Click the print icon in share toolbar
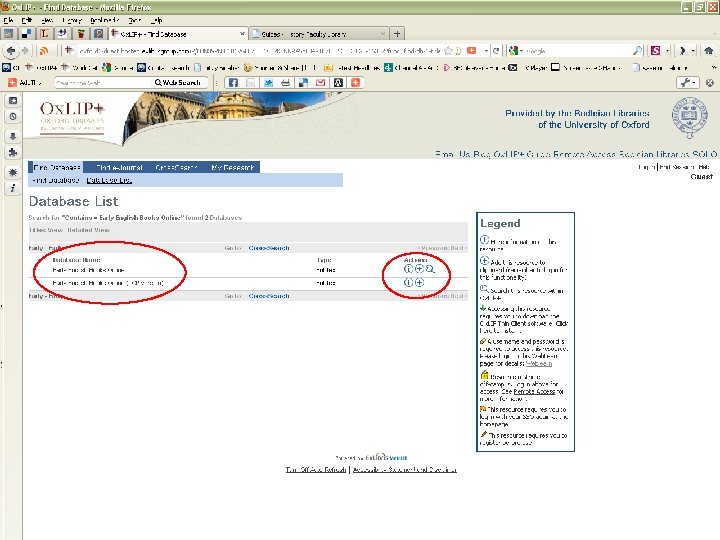720x540 pixels. (286, 83)
